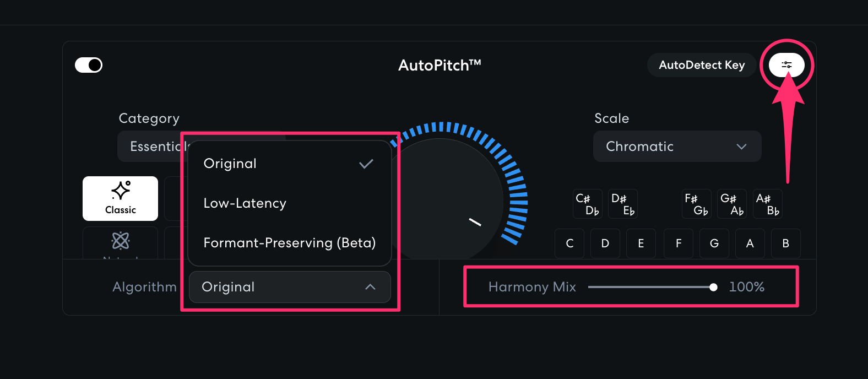Select the C note button
The width and height of the screenshot is (868, 379).
coord(569,243)
